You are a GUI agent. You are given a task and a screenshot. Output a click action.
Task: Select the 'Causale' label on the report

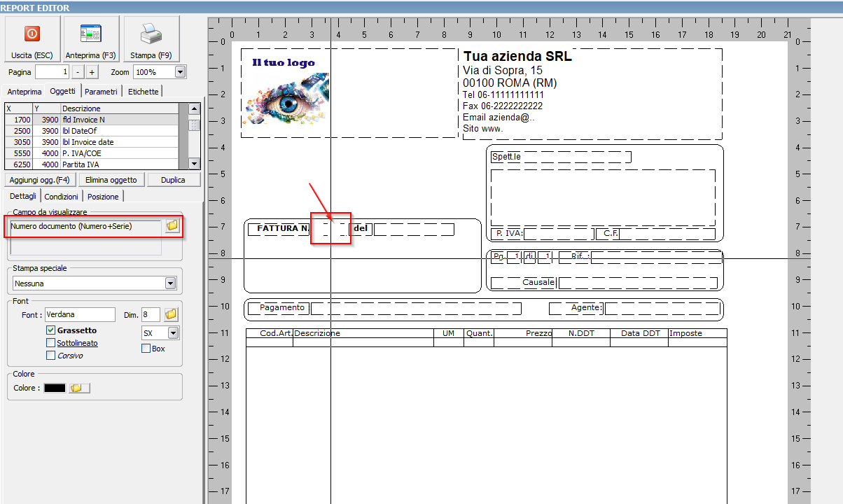(539, 282)
